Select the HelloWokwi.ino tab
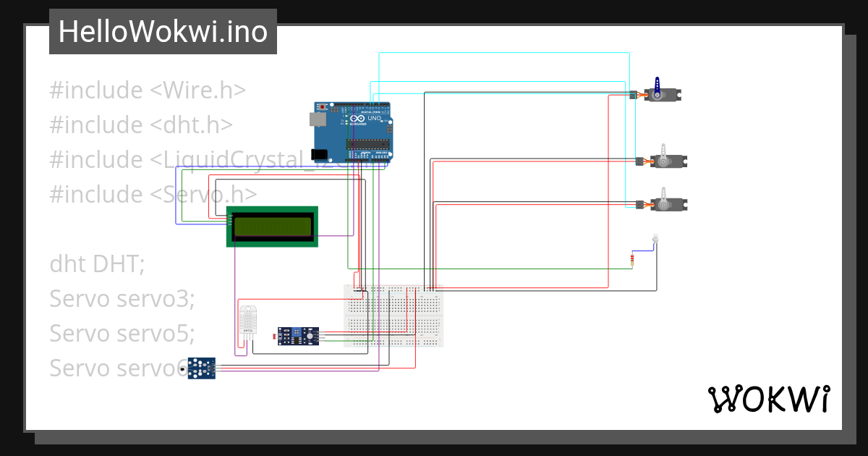This screenshot has width=868, height=456. click(162, 31)
